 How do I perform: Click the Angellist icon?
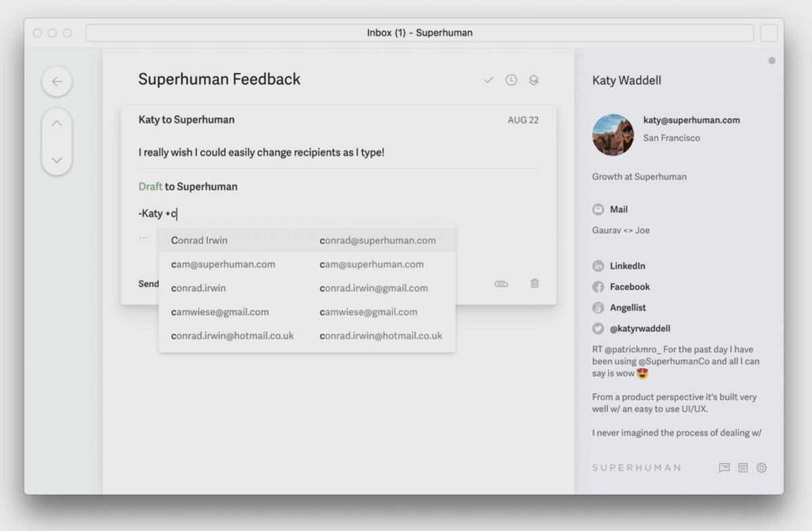click(x=598, y=307)
